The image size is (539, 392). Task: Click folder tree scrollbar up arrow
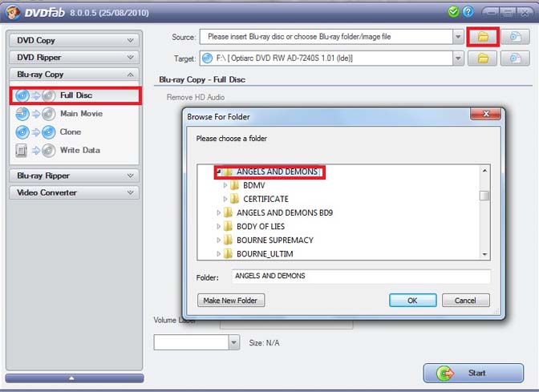point(484,171)
